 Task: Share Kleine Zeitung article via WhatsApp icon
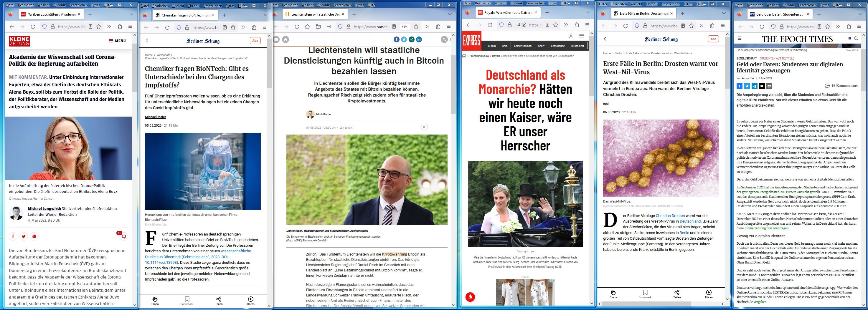pos(34,236)
